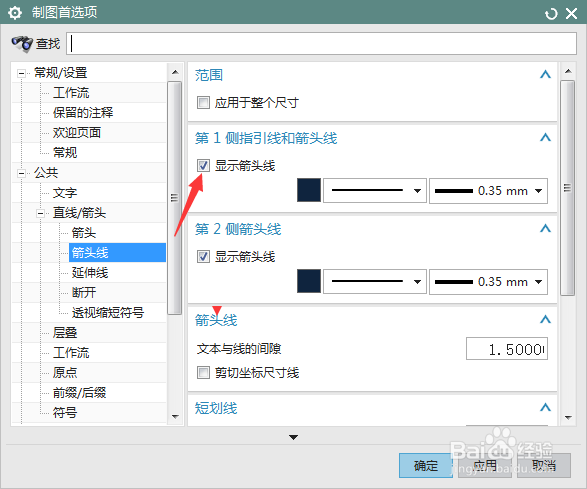Collapse the 公共 tree node
This screenshot has height=489, width=587.
point(21,173)
